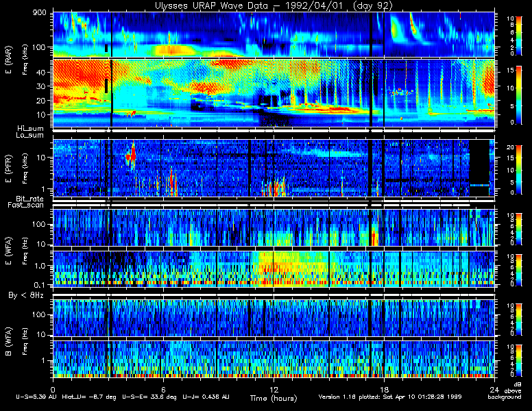The height and width of the screenshot is (411, 532).
Task: Select the 'E (RAR)' axis label
Action: click(8, 60)
